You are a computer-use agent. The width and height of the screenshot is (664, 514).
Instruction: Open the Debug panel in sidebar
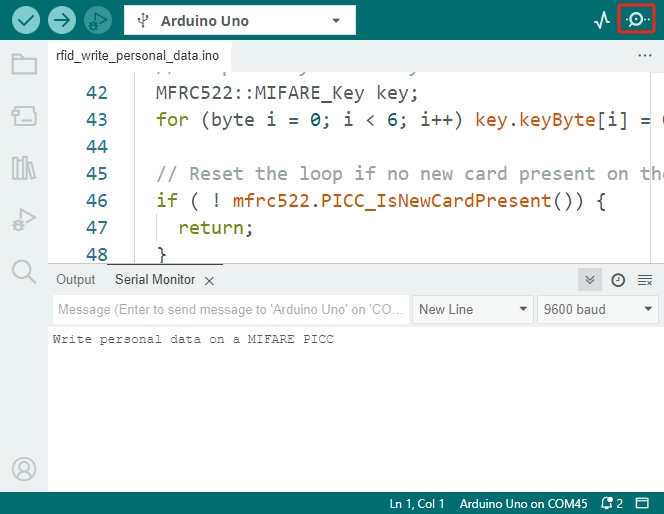click(24, 220)
